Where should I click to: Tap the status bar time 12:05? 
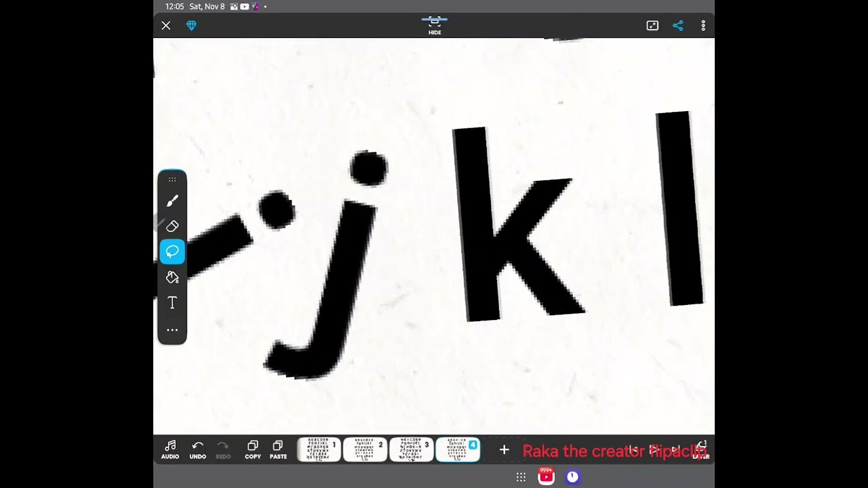click(x=174, y=6)
